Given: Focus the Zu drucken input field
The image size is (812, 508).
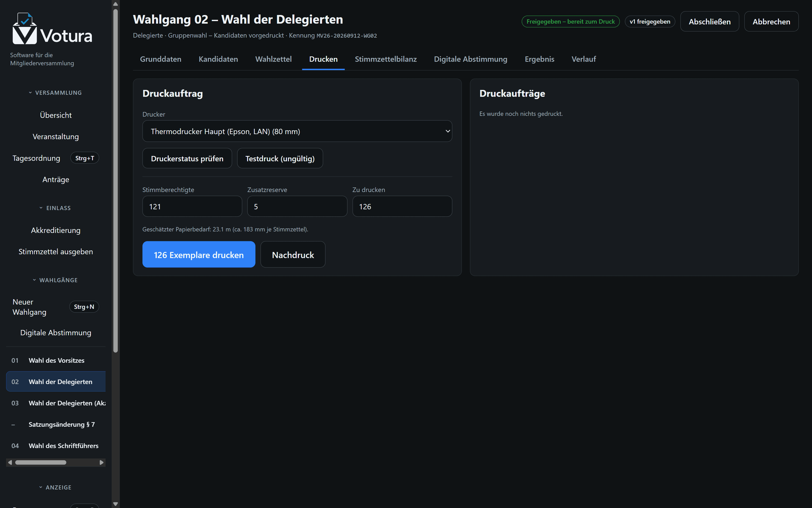Looking at the screenshot, I should (402, 206).
